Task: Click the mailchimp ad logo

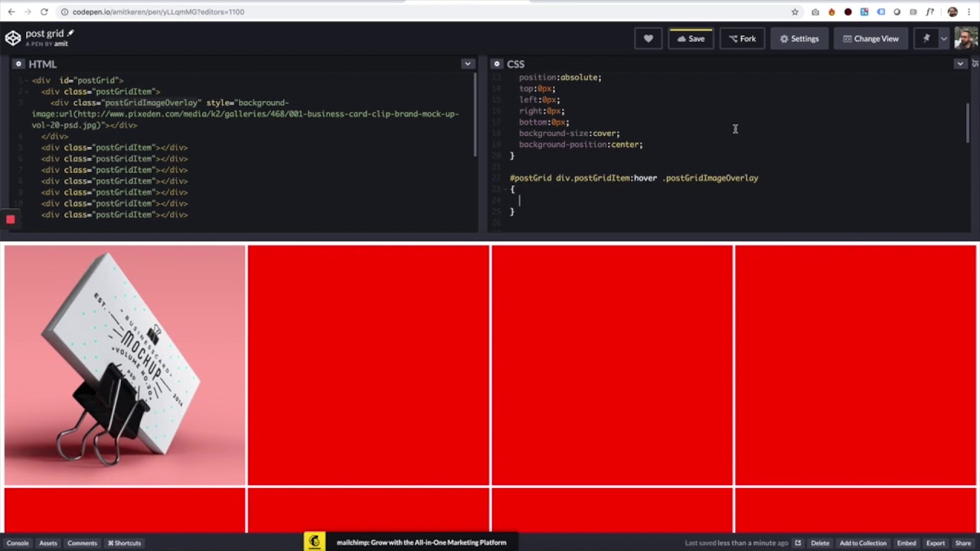Action: click(314, 542)
